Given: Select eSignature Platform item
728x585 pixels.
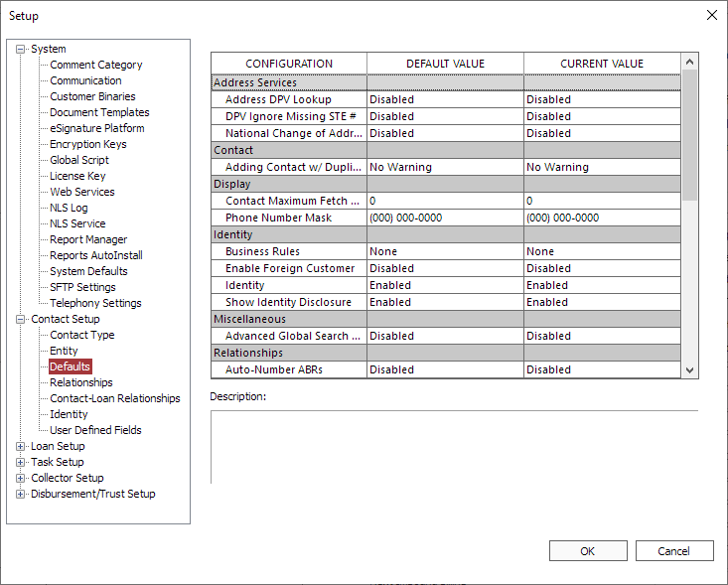Looking at the screenshot, I should (97, 128).
